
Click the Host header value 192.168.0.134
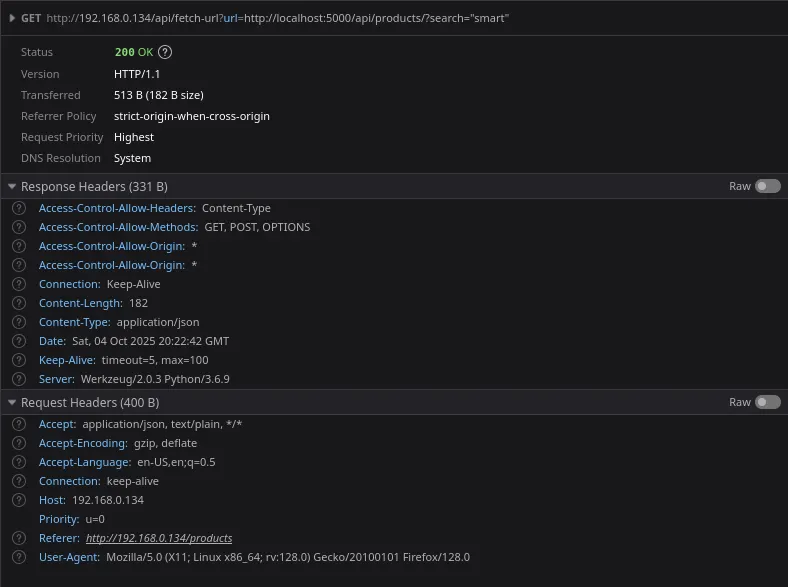click(x=108, y=500)
